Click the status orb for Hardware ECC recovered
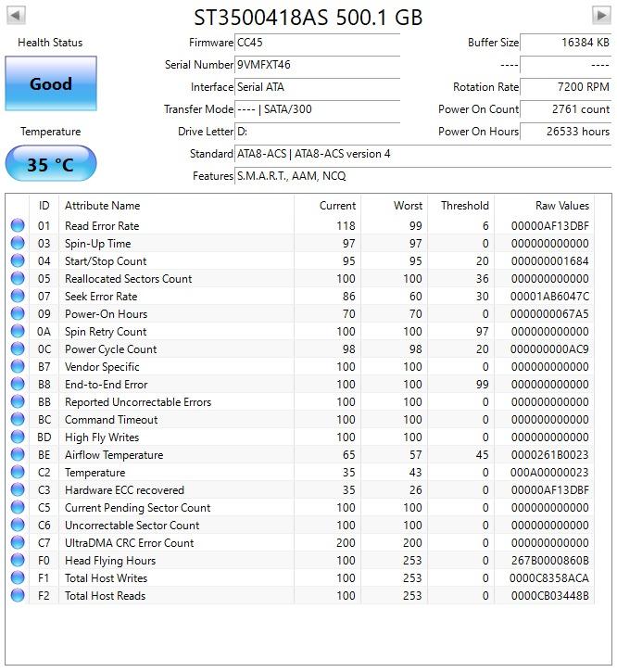Screen dimensions: 617x672 point(18,489)
